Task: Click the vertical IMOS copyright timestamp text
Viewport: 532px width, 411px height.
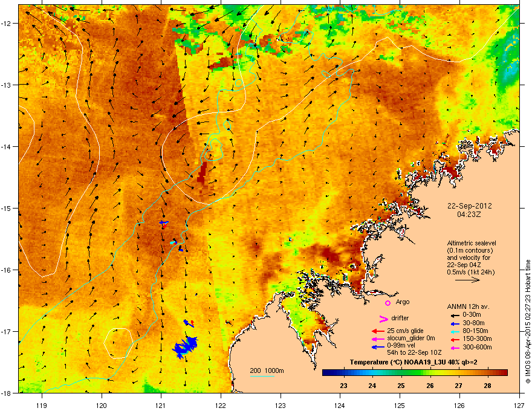Action: pos(528,322)
